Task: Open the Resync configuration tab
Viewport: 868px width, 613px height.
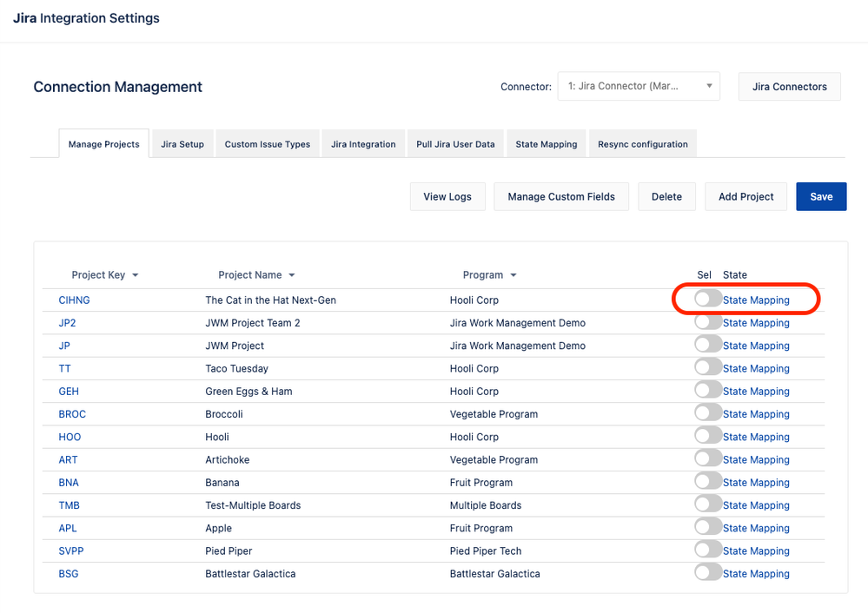Action: pyautogui.click(x=643, y=144)
